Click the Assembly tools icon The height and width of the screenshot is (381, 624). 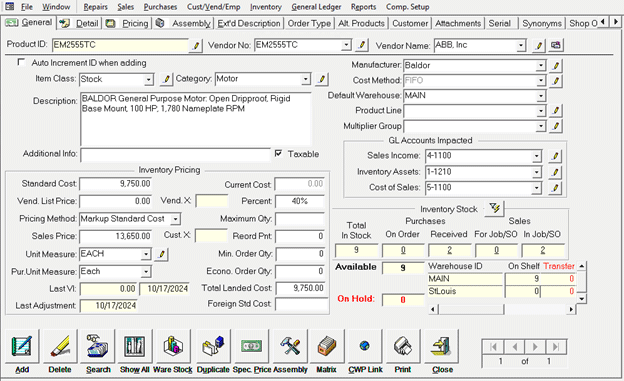(x=290, y=346)
